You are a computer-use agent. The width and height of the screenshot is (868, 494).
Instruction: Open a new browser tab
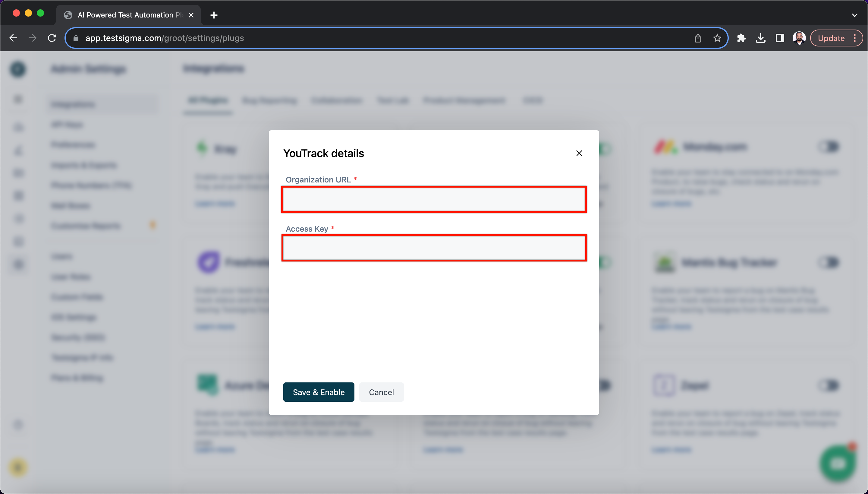click(x=214, y=15)
